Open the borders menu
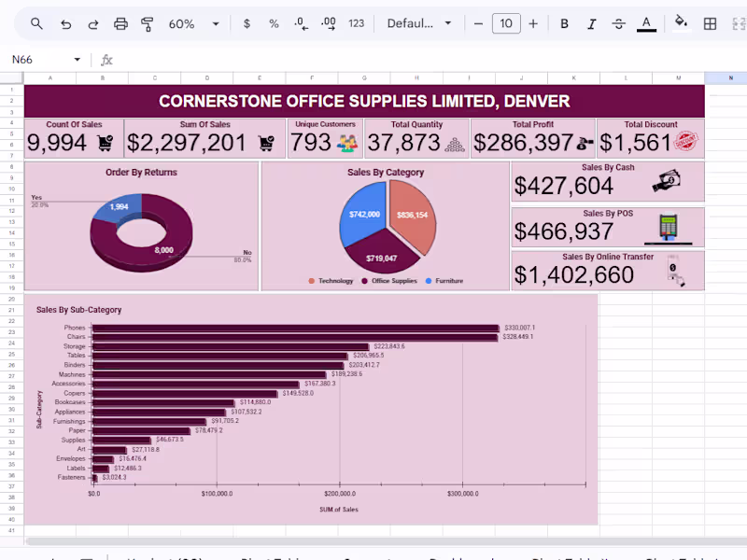Screen dimensions: 747x560 (x=710, y=23)
